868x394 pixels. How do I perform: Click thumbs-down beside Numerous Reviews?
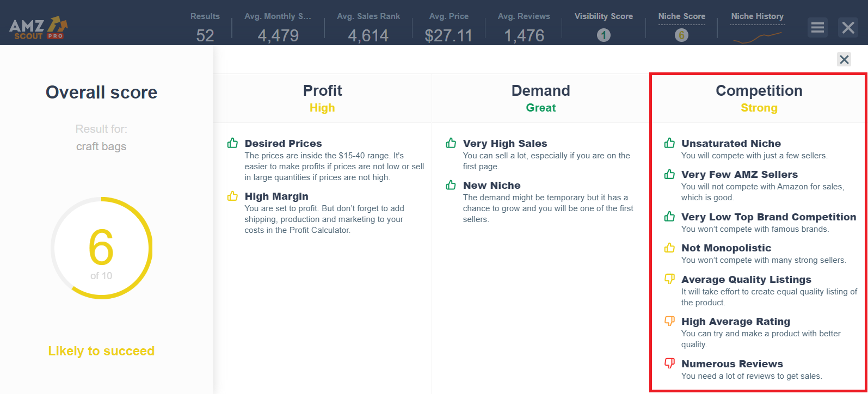click(669, 364)
